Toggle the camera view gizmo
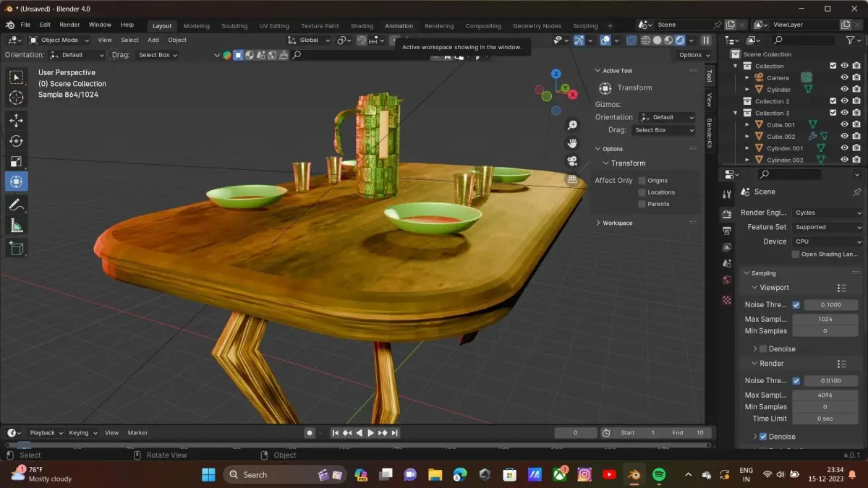The width and height of the screenshot is (868, 488). (572, 161)
